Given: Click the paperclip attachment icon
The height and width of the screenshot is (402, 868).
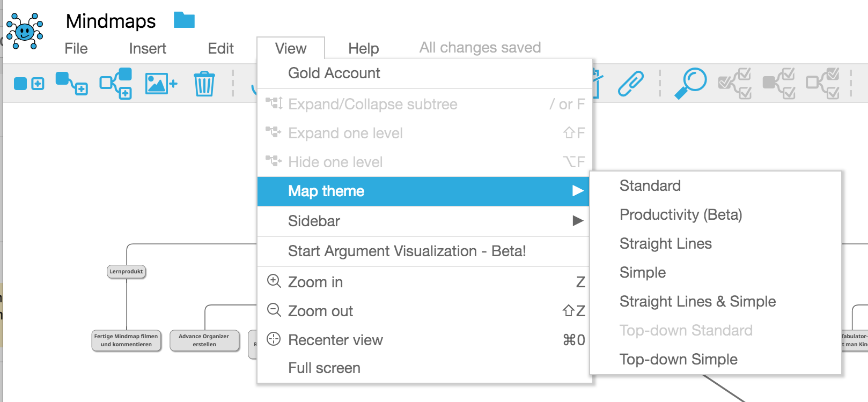Looking at the screenshot, I should pos(630,84).
